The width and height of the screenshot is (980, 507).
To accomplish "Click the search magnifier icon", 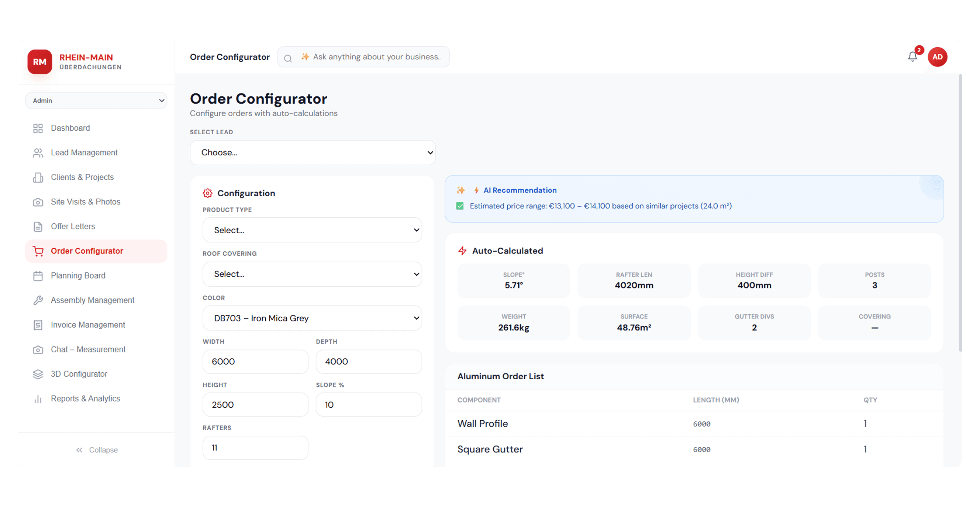I will tap(288, 58).
